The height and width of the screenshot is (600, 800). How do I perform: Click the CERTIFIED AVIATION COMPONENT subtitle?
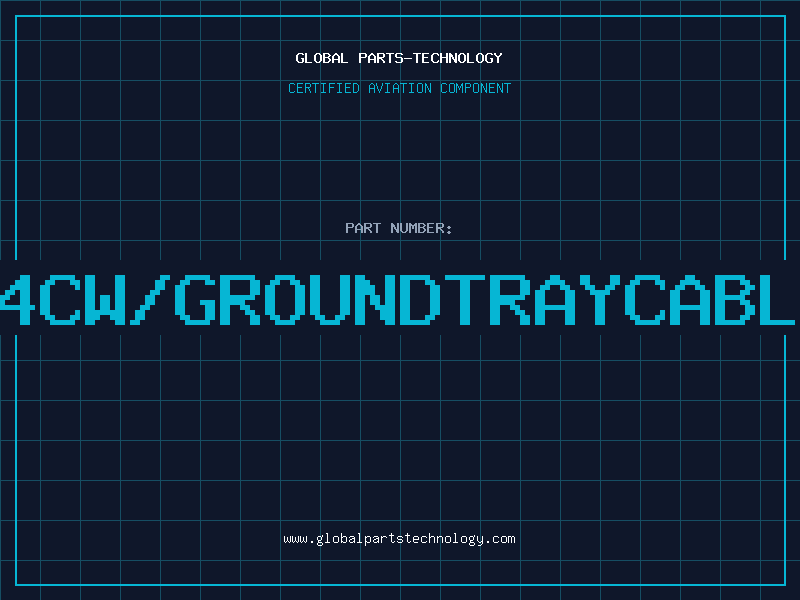tap(399, 88)
